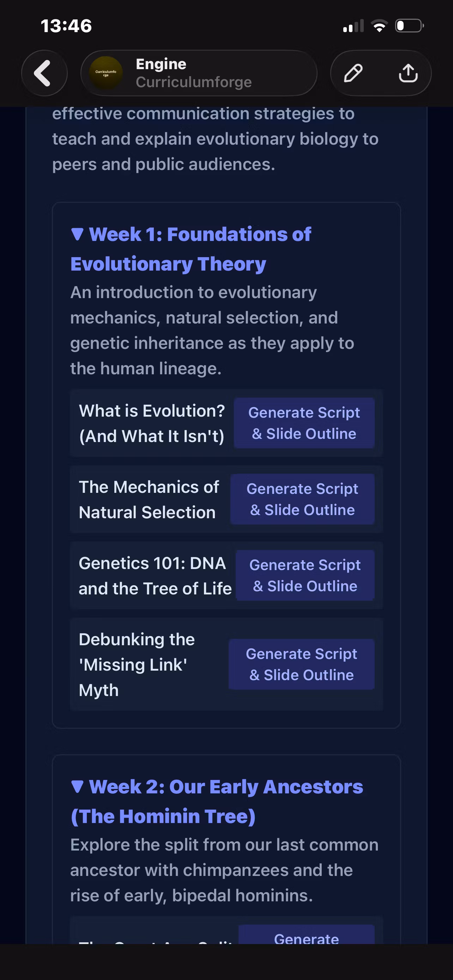This screenshot has height=980, width=453.
Task: Open the pencil edit icon
Action: pyautogui.click(x=353, y=73)
